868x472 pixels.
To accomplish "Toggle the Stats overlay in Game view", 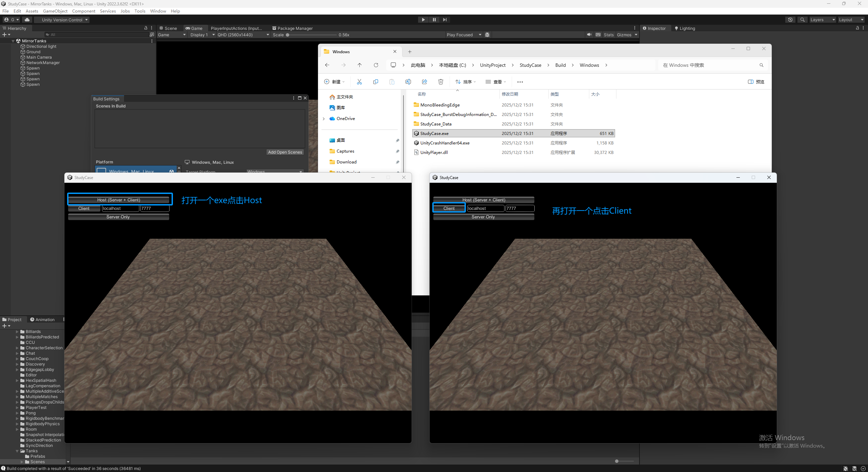I will [x=609, y=35].
